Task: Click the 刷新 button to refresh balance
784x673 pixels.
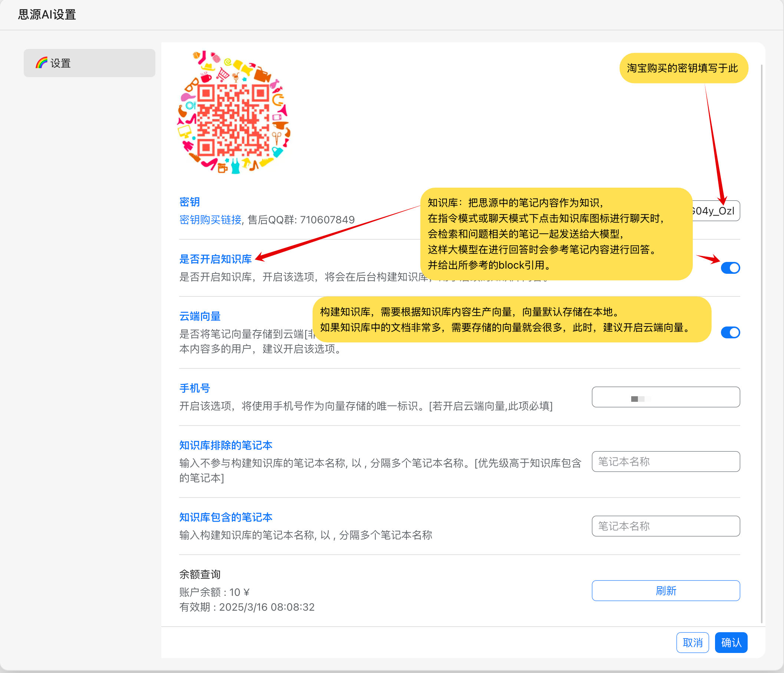Action: [666, 591]
